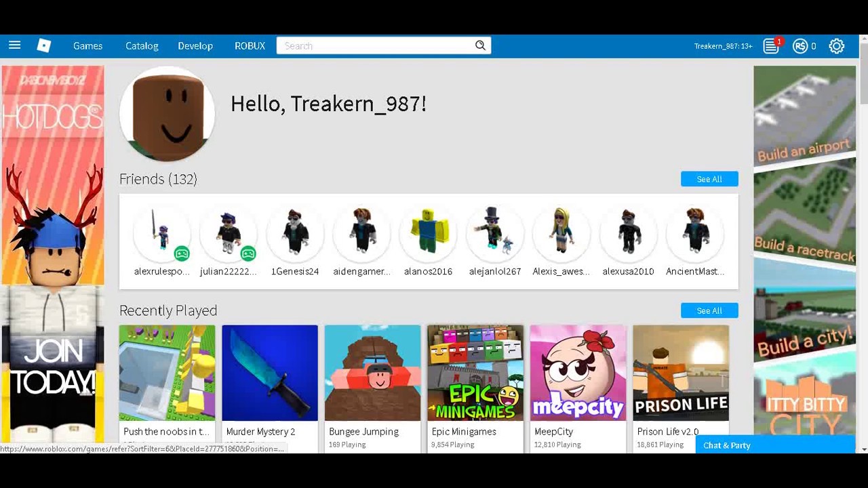The width and height of the screenshot is (868, 488).
Task: Open friend julian22222 avatar
Action: pos(228,232)
